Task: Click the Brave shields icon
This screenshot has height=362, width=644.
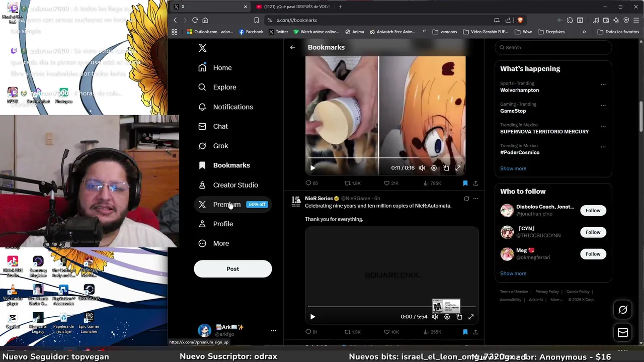Action: coord(520,20)
